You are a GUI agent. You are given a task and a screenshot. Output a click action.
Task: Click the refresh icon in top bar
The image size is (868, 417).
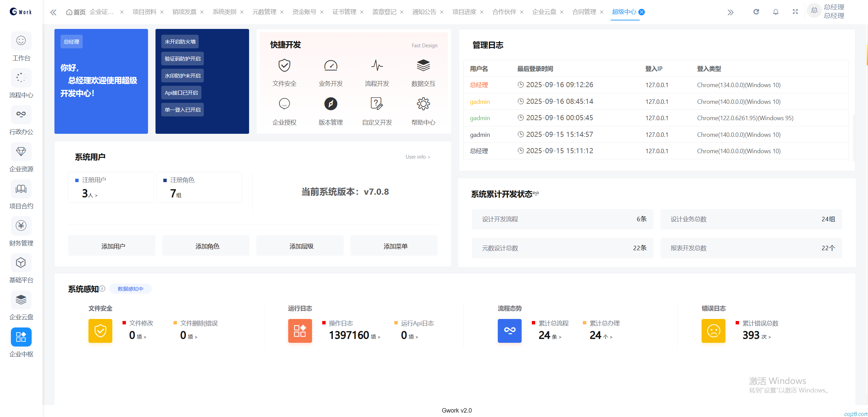click(756, 12)
